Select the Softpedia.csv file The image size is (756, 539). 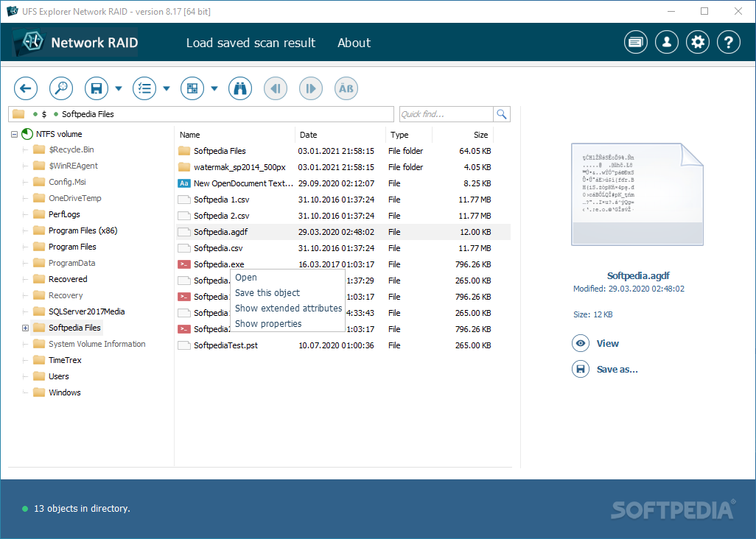343,248
